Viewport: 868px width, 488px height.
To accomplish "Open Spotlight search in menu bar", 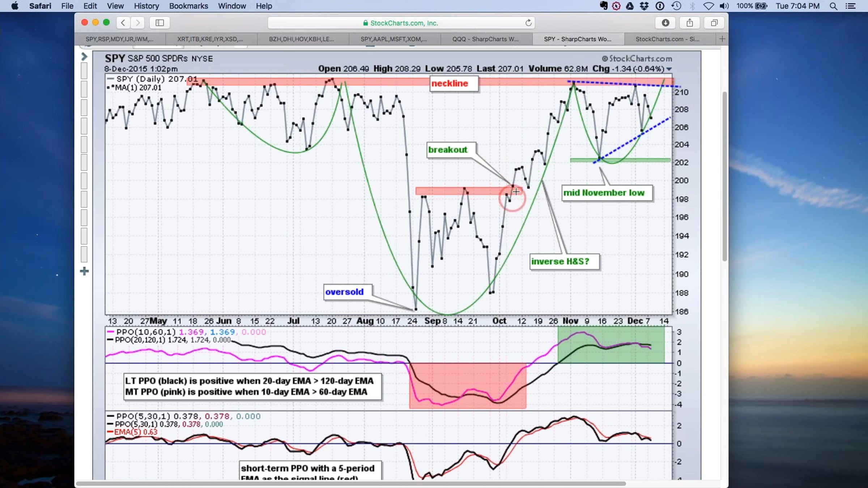I will (x=834, y=6).
